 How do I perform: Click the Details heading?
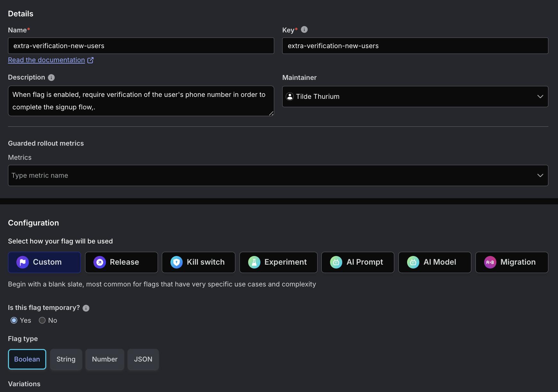pyautogui.click(x=21, y=14)
